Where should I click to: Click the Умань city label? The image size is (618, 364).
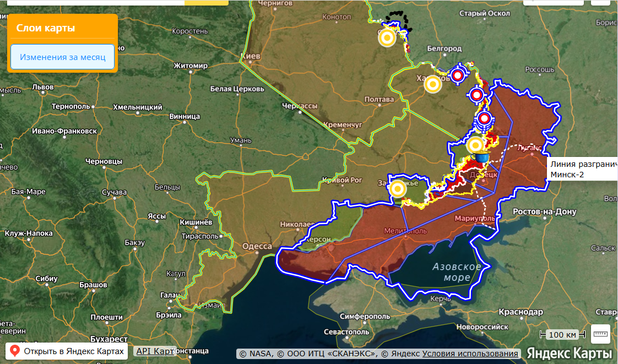(x=240, y=140)
